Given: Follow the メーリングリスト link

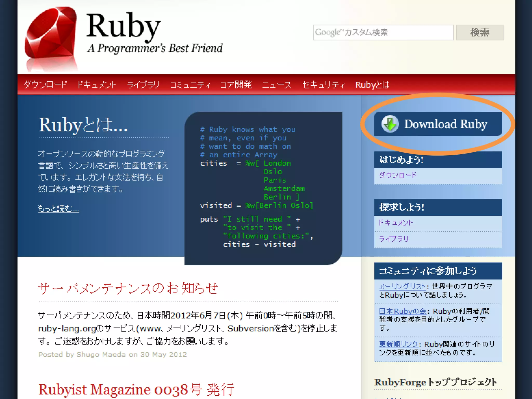Looking at the screenshot, I should click(x=402, y=286).
